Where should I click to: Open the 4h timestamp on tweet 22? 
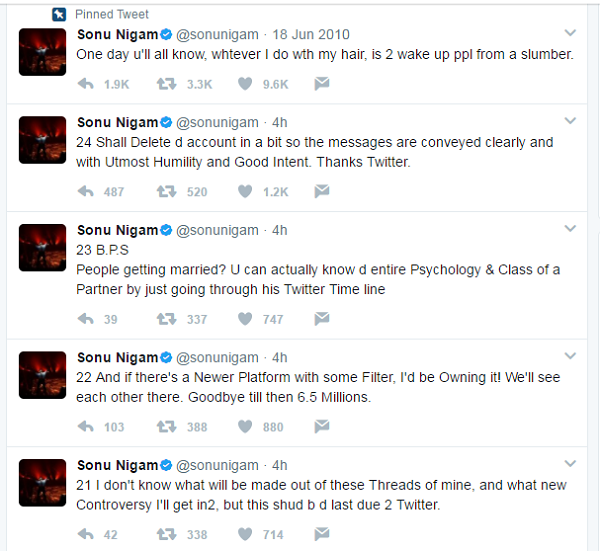[280, 357]
